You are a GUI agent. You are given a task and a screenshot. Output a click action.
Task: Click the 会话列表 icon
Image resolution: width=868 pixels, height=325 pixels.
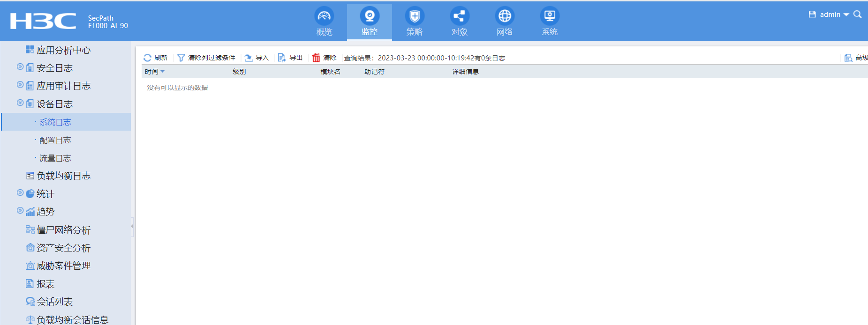(30, 301)
